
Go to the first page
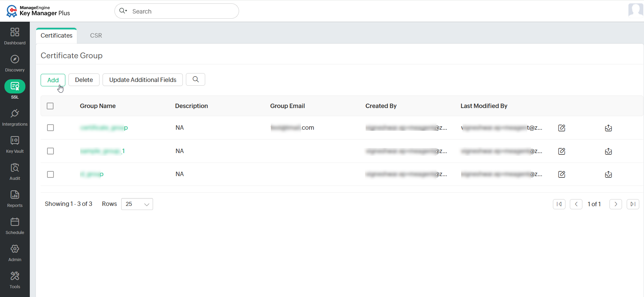pos(559,204)
